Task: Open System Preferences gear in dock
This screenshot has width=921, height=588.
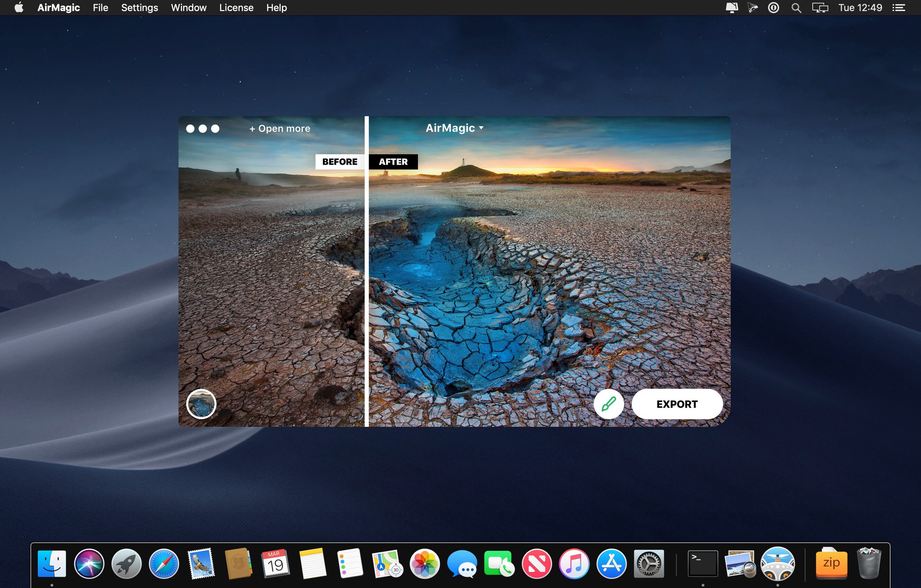Action: click(649, 563)
